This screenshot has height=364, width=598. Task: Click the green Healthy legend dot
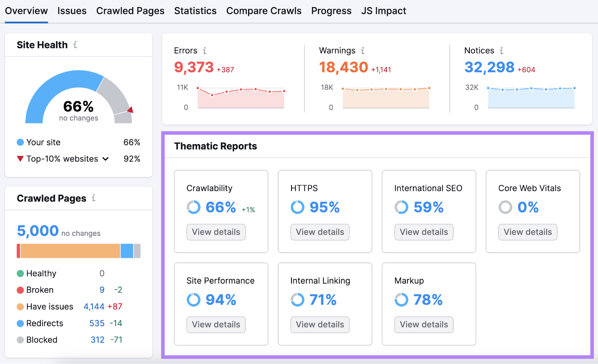[20, 274]
